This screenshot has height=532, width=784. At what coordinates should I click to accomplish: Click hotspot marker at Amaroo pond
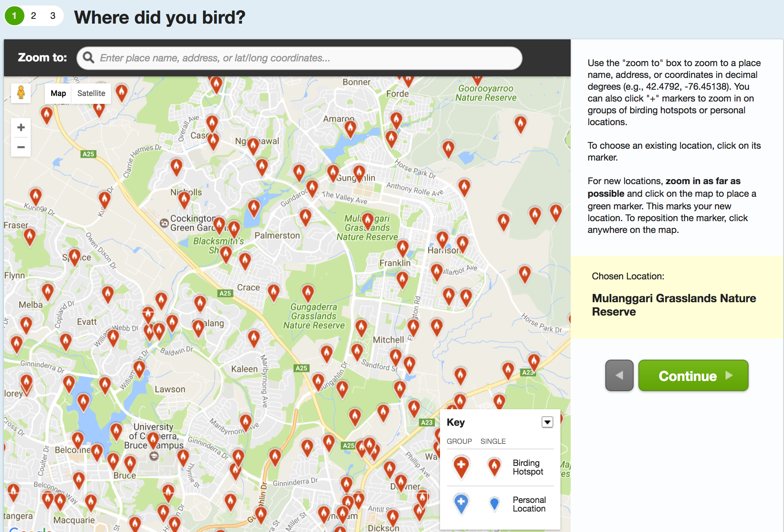[x=350, y=129]
